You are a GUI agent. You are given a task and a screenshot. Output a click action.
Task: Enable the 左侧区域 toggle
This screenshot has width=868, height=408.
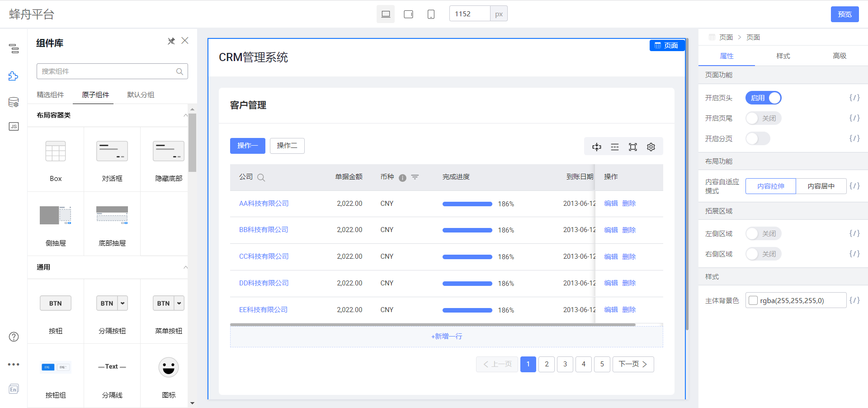pos(763,233)
